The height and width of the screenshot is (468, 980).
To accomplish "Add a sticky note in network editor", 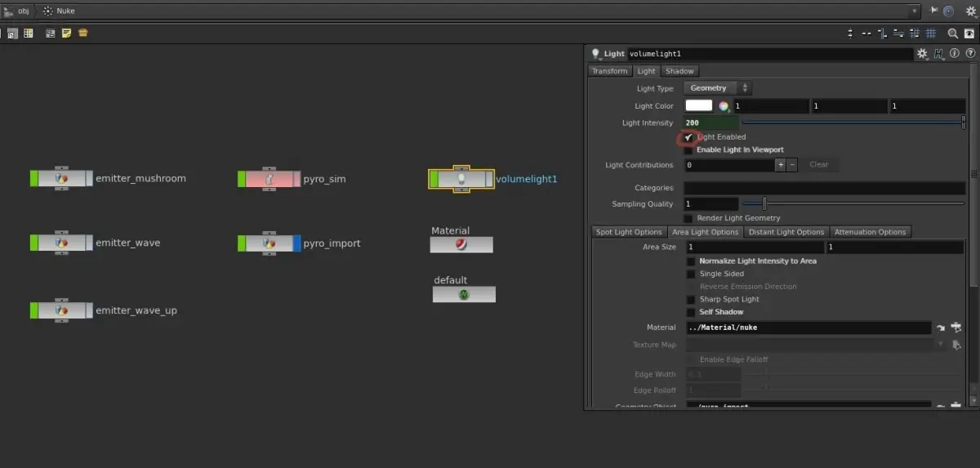I will tap(67, 33).
